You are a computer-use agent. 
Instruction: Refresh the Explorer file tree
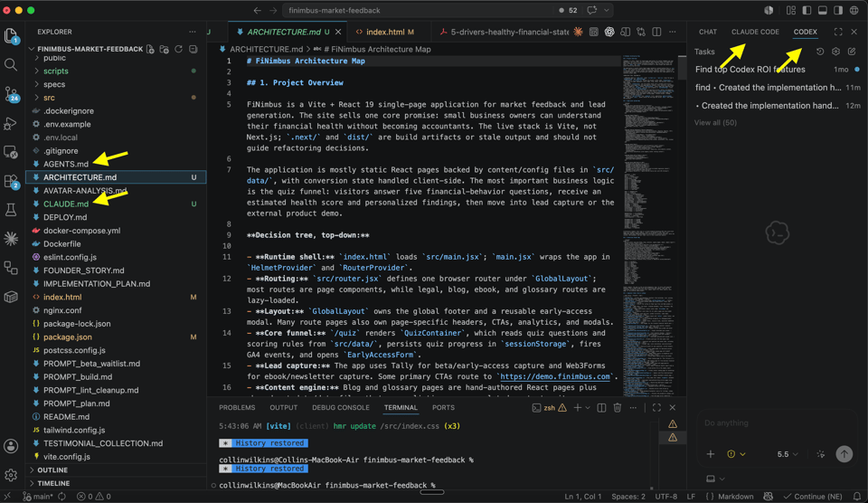(x=179, y=49)
